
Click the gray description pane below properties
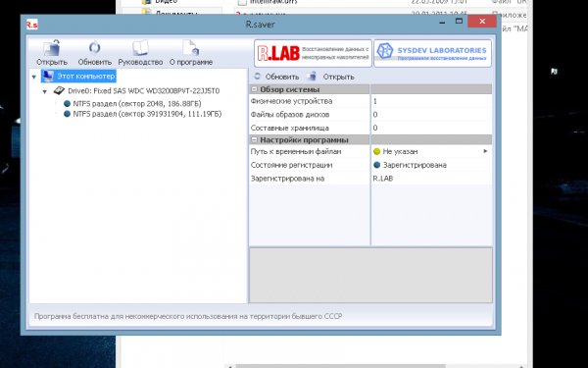coord(370,275)
